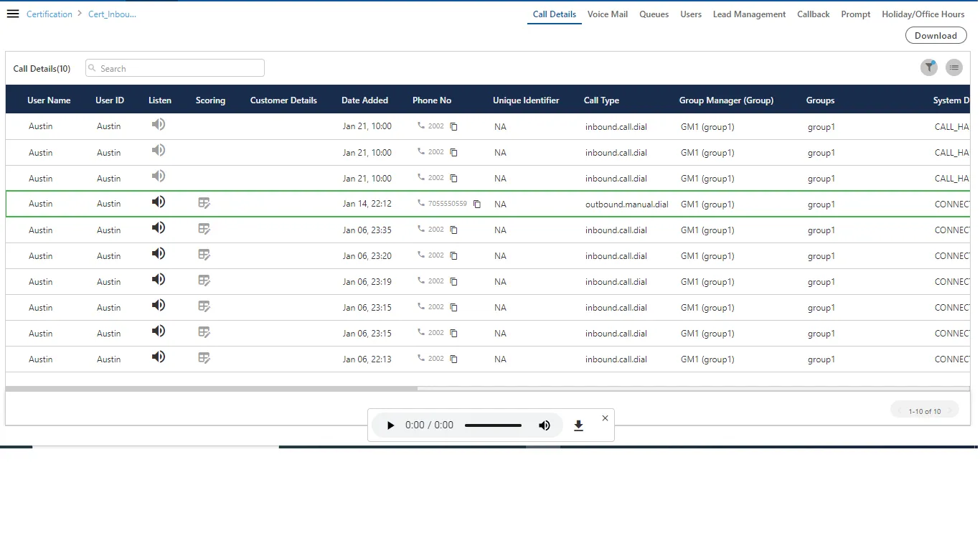
Task: Seek on the audio player progress bar
Action: pyautogui.click(x=493, y=425)
